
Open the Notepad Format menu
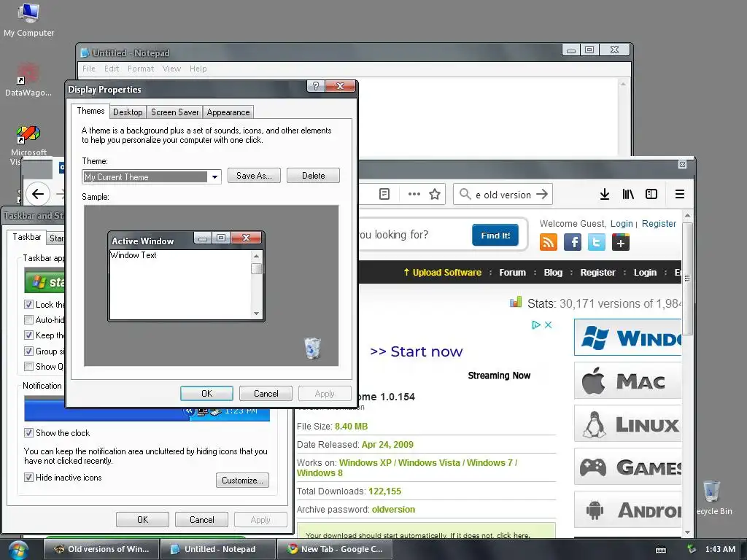click(141, 69)
